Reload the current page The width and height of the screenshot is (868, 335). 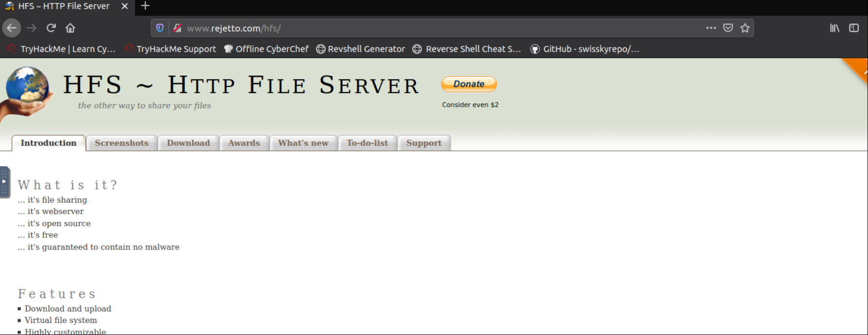51,28
